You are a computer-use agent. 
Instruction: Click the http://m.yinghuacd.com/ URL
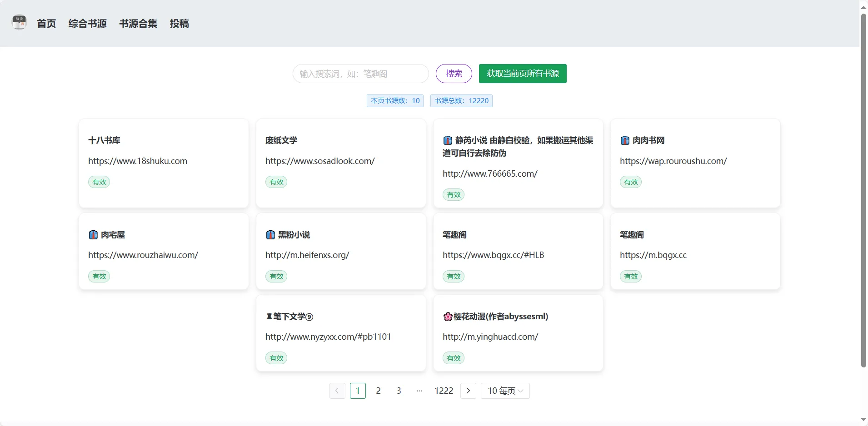click(490, 337)
